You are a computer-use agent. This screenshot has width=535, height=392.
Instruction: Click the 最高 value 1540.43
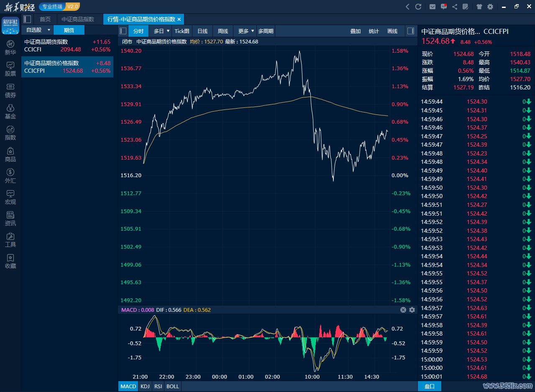pos(520,62)
